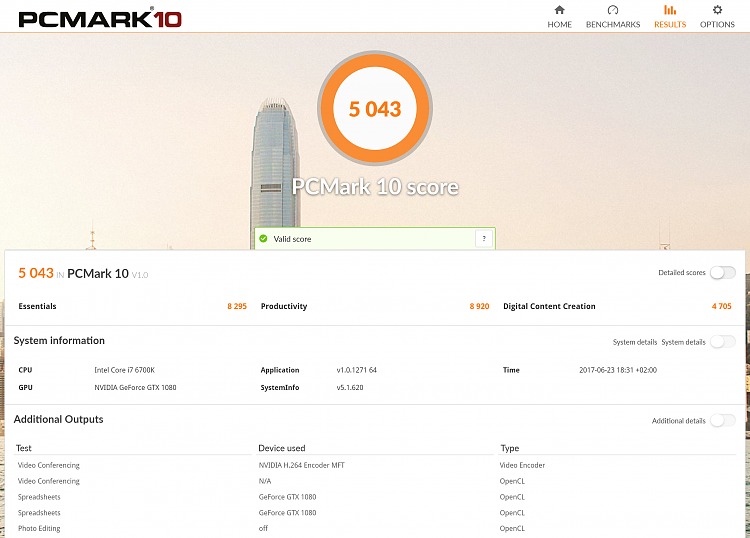Select the Essentials score 8 295

pos(237,307)
